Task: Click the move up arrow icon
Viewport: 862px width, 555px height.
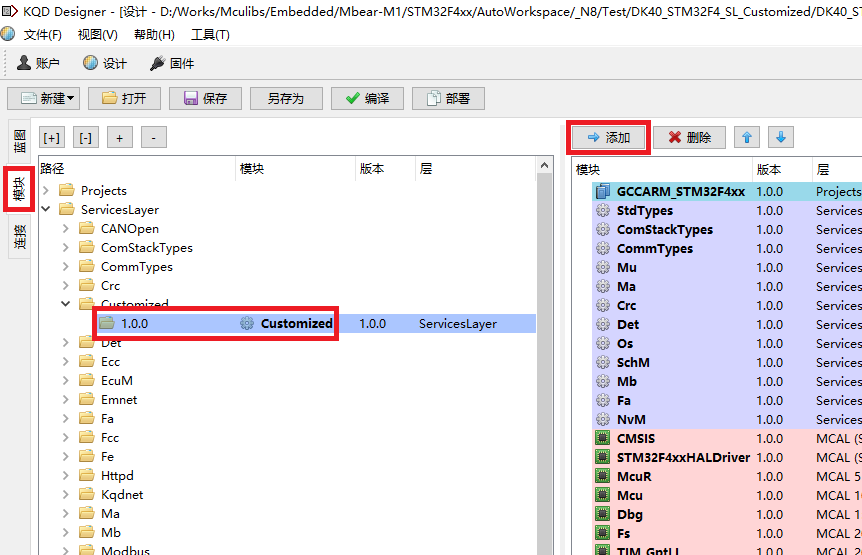Action: point(746,137)
